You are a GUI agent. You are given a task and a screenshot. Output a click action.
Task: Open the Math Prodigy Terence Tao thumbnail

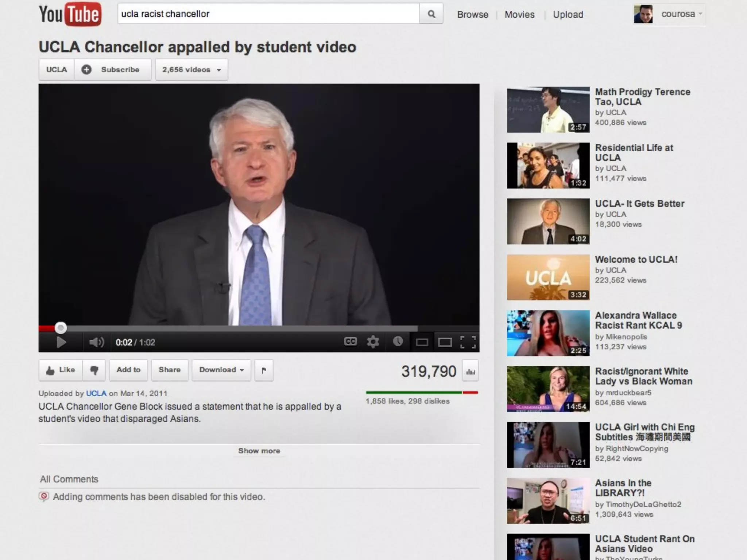(548, 110)
